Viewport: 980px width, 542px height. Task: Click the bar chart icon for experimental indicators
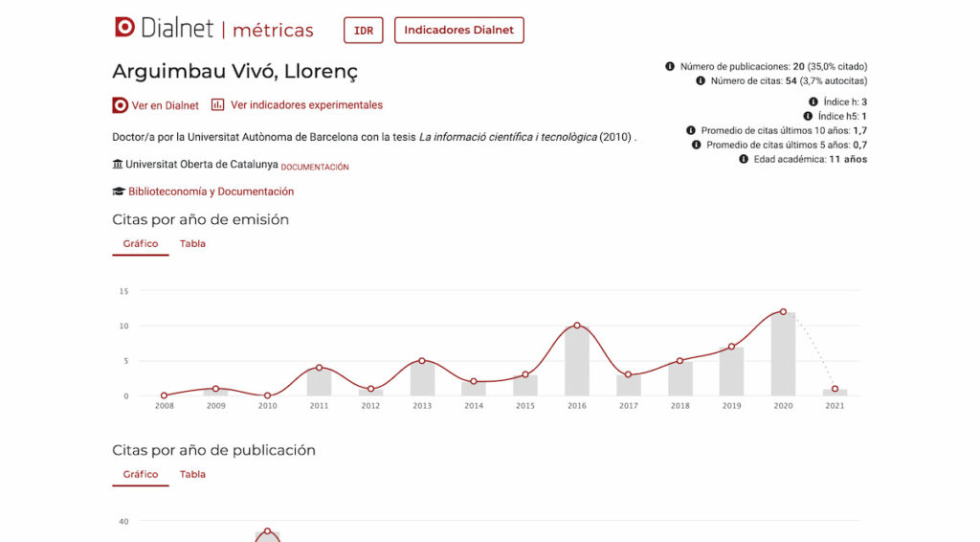tap(218, 104)
